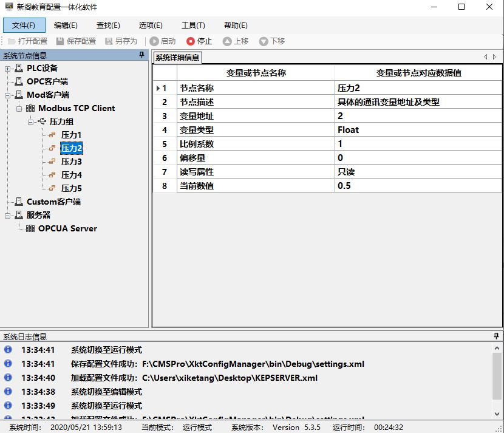This screenshot has width=504, height=433.
Task: Pin the system log info panel
Action: tap(497, 336)
